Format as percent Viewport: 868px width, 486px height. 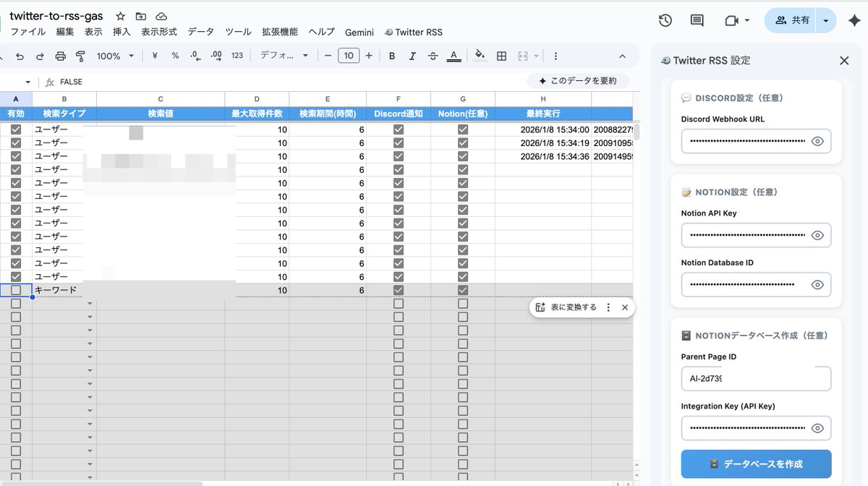click(x=175, y=56)
